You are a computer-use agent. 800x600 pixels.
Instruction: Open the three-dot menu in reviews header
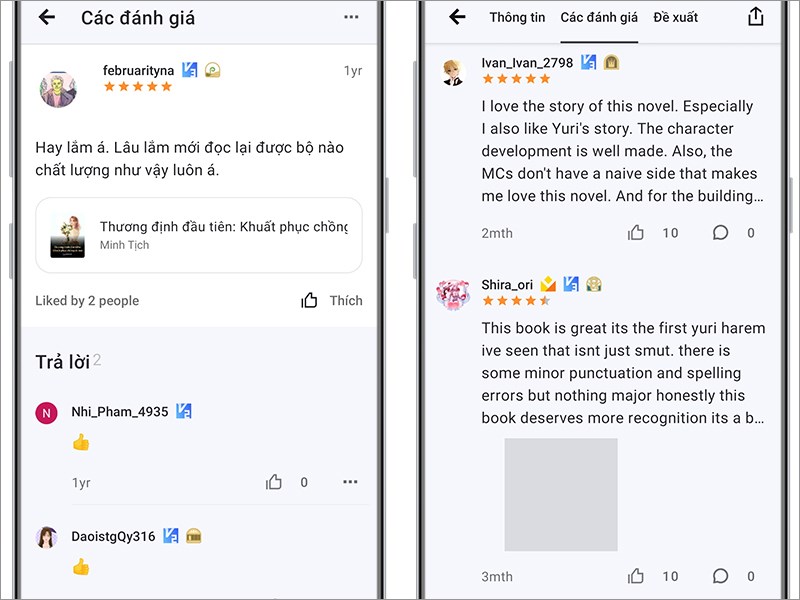350,17
